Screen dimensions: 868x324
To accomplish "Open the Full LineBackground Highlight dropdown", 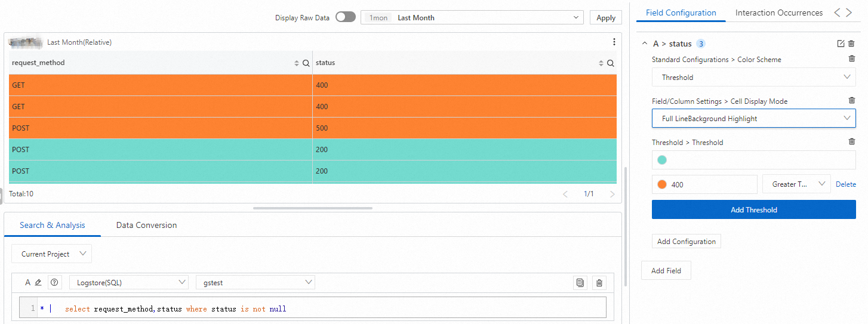I will 753,118.
